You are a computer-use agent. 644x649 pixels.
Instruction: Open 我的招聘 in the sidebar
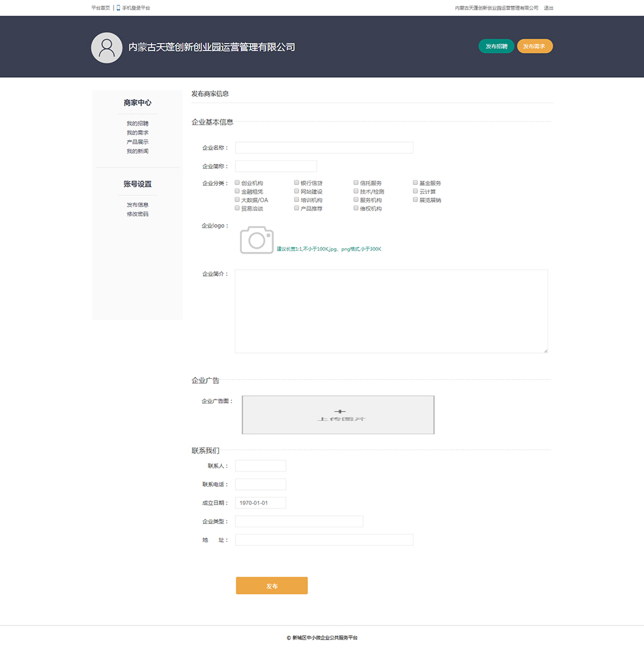137,124
